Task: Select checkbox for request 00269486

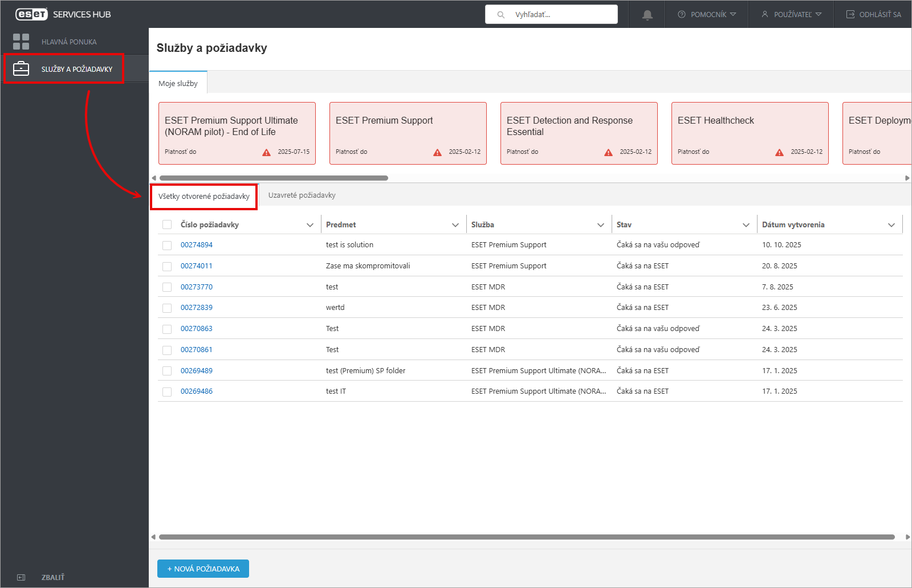Action: (167, 391)
